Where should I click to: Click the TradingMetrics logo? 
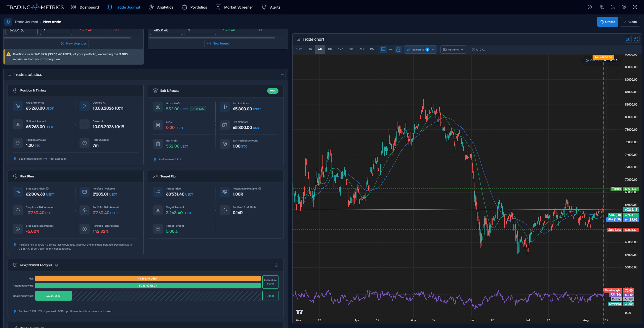coord(35,7)
